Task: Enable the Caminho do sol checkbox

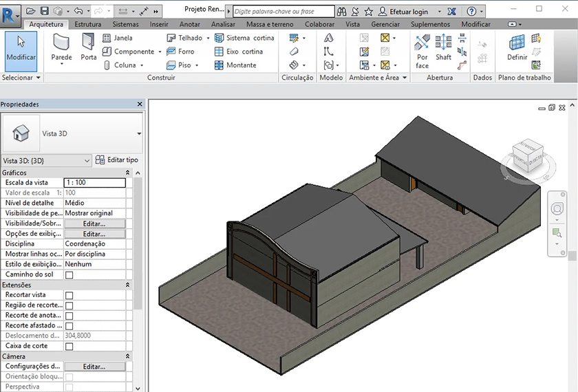Action: coord(69,275)
